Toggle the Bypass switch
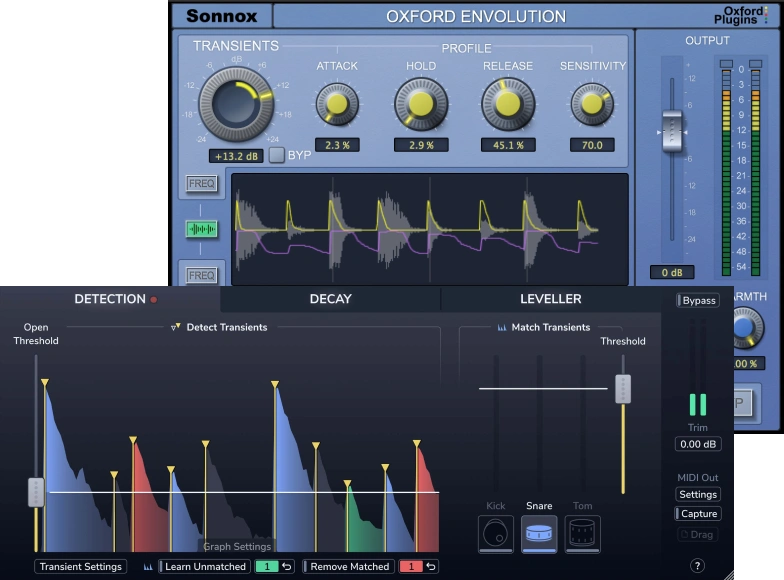This screenshot has height=580, width=784. [x=698, y=301]
